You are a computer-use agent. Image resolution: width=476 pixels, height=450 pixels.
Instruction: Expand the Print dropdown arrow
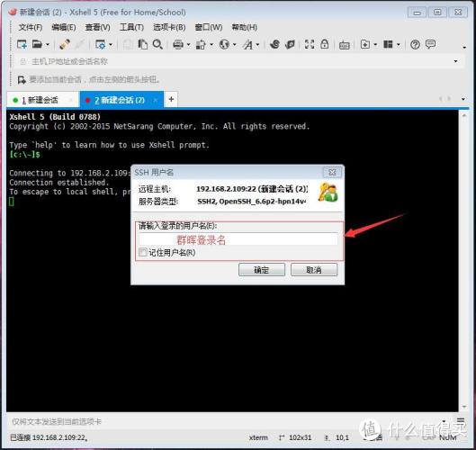(189, 45)
